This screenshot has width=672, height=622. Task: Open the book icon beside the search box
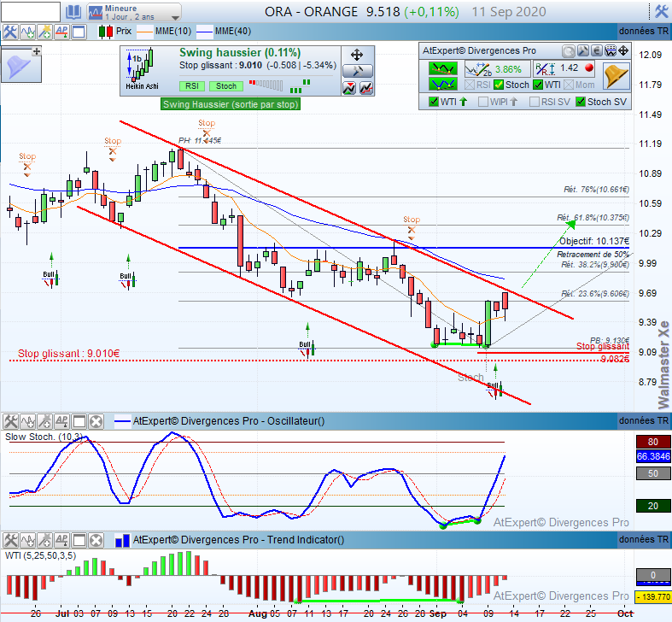click(73, 12)
